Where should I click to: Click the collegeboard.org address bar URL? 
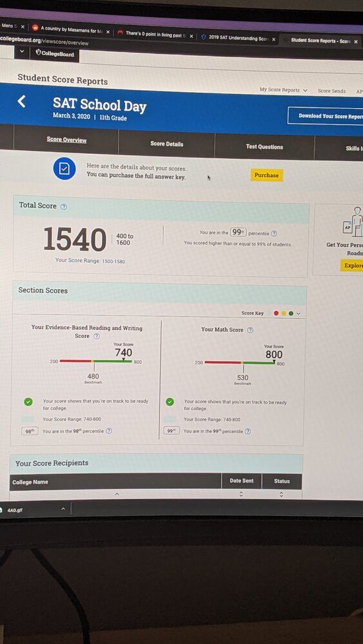44,41
